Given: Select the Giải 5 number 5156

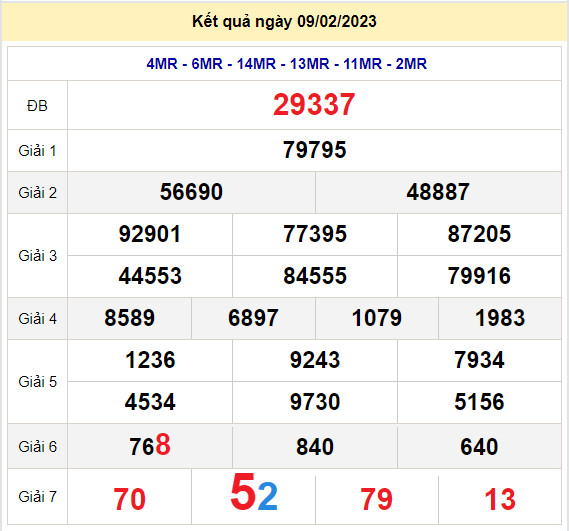Looking at the screenshot, I should point(479,402).
